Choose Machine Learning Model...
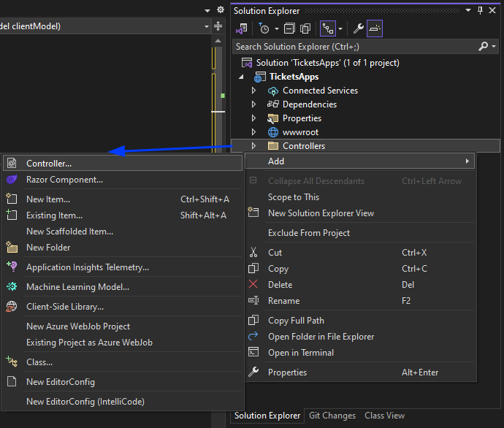 click(123, 286)
